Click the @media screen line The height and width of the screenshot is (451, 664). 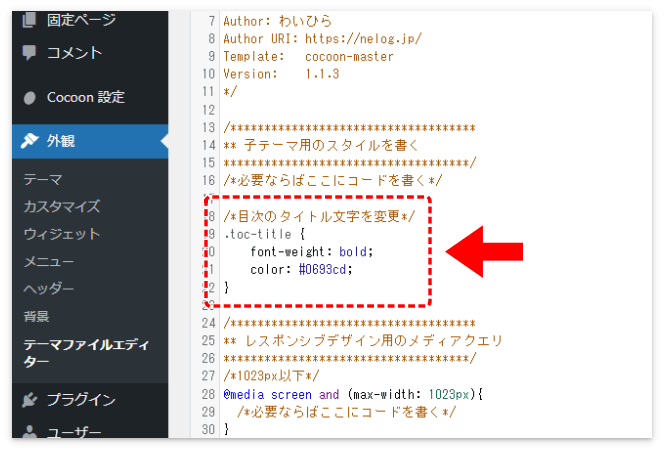click(x=353, y=394)
